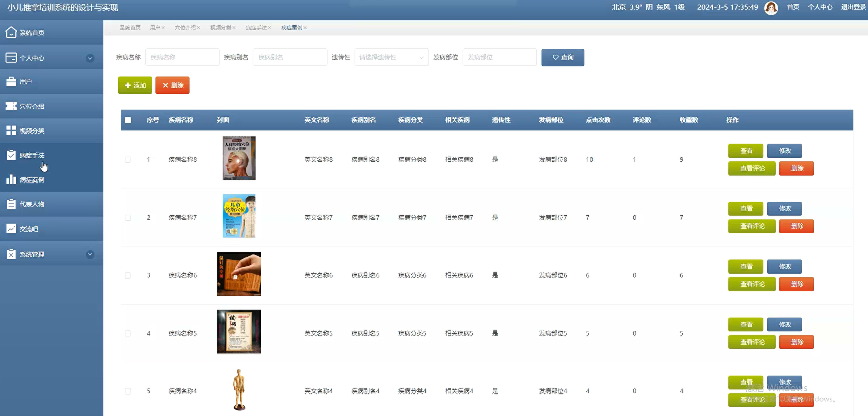868x416 pixels.
Task: Open cover thumbnail of 疾病名称5
Action: [239, 331]
